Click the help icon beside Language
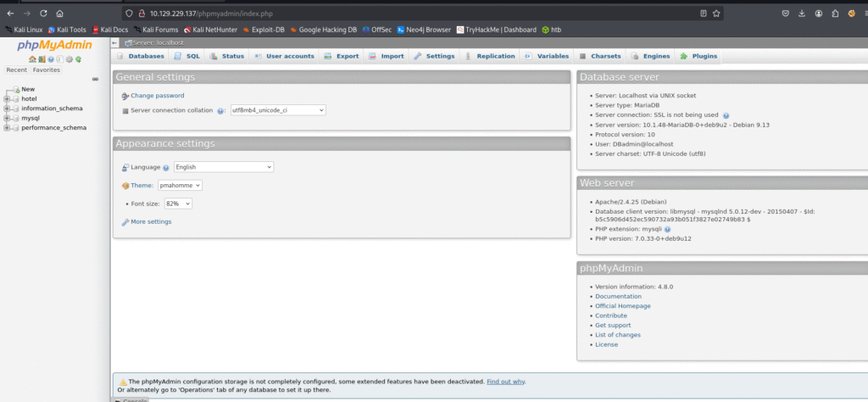 (x=166, y=167)
